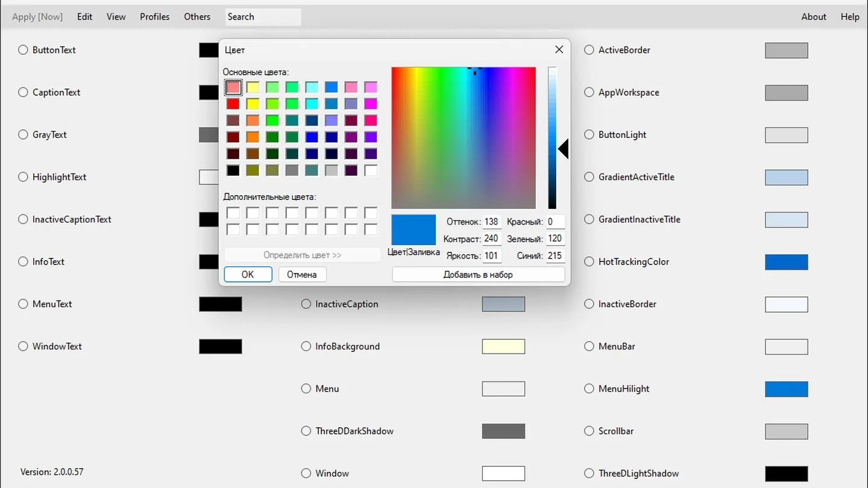Image resolution: width=868 pixels, height=488 pixels.
Task: Click Добавить в набор button
Action: [x=478, y=274]
